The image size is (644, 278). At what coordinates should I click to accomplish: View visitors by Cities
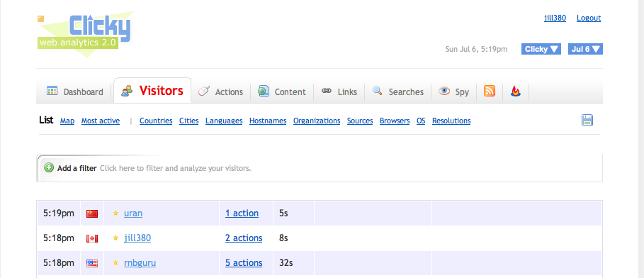(x=189, y=121)
